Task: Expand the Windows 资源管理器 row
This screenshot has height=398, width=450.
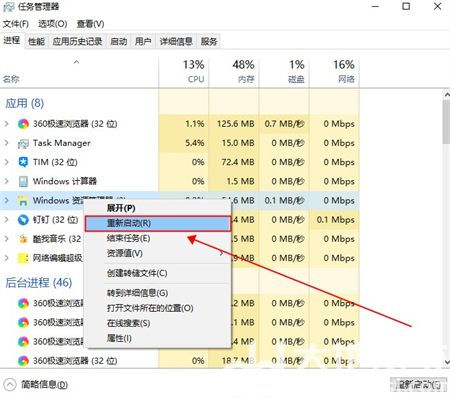Action: pos(6,201)
